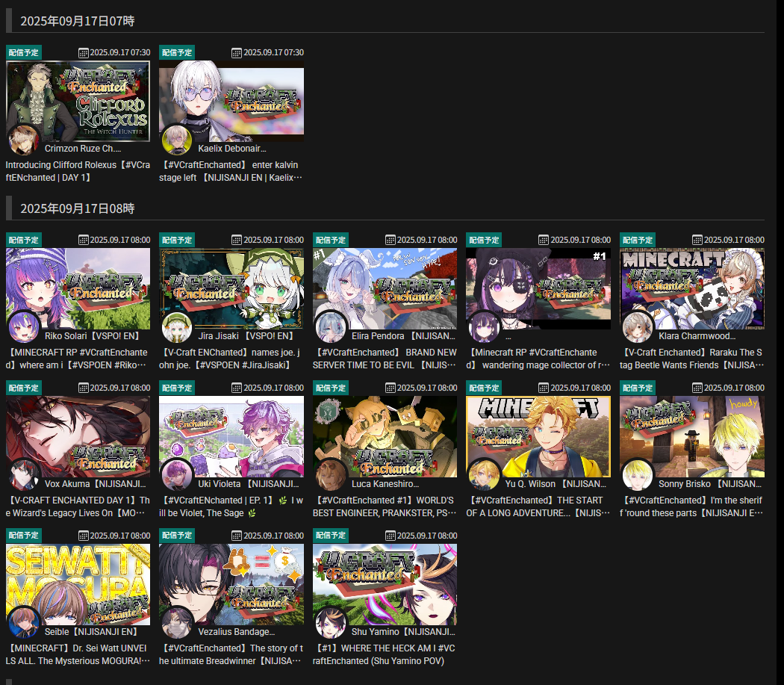This screenshot has width=784, height=685.
Task: Open Klara Charmwood's Minecraft panda thumbnail
Action: coord(692,288)
